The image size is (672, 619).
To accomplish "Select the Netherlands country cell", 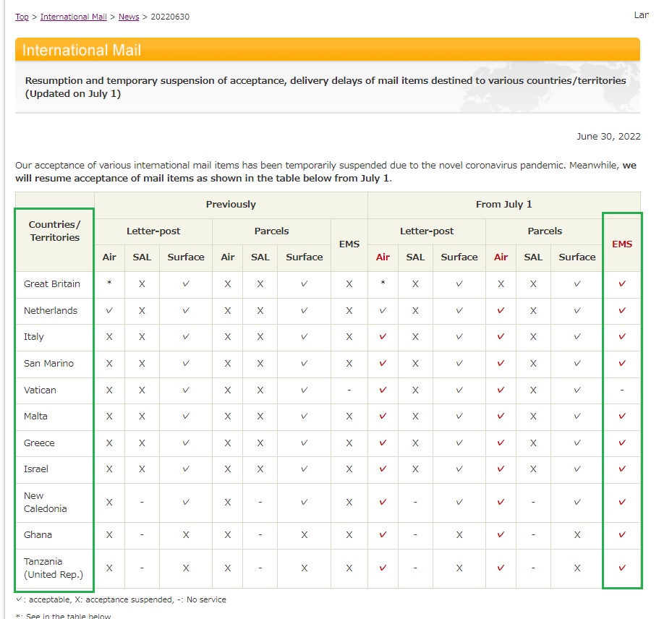I will coord(51,311).
